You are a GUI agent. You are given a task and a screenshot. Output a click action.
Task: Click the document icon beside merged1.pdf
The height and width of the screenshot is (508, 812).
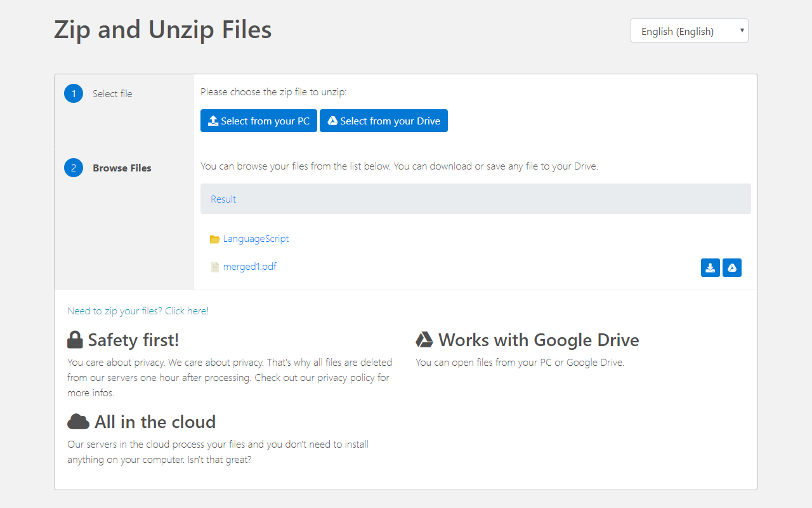coord(215,267)
